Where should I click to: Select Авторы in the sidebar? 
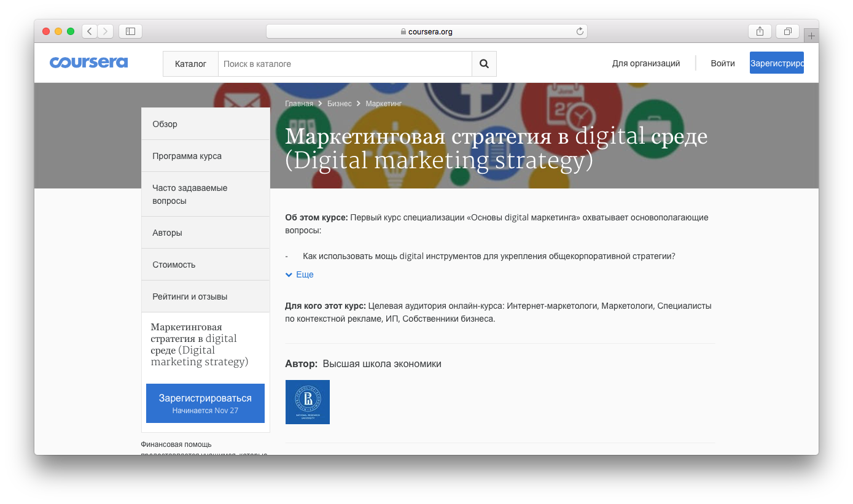coord(206,233)
